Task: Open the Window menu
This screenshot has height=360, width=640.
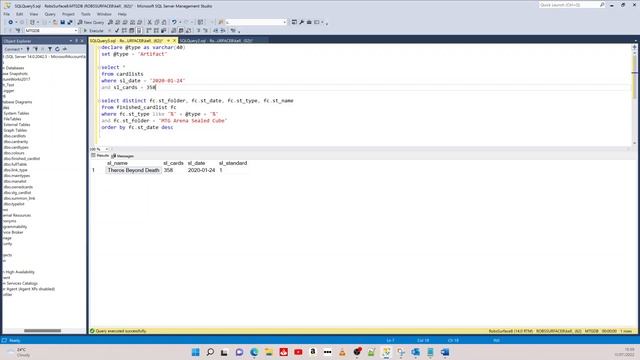Action: point(104,14)
